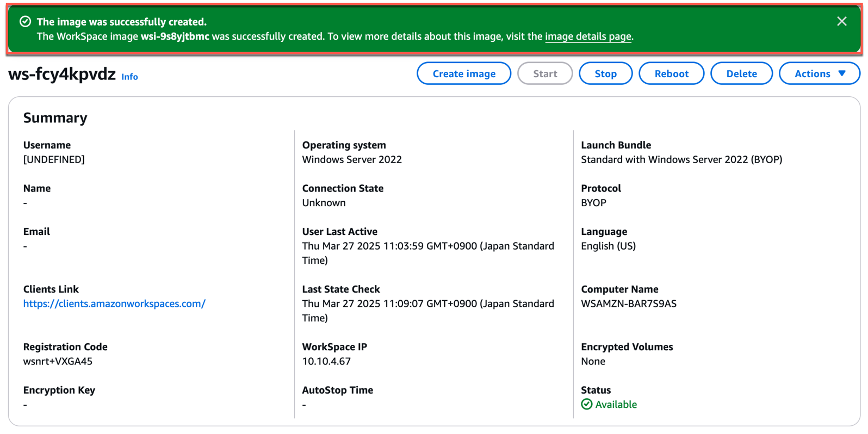Click the Summary section heading
This screenshot has width=868, height=434.
pyautogui.click(x=55, y=117)
